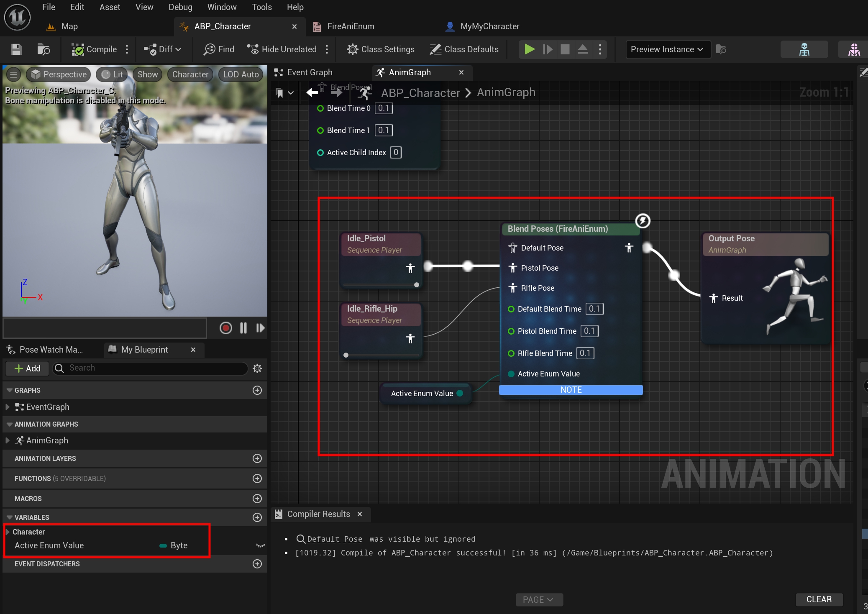Compile the animation blueprint

pos(94,49)
